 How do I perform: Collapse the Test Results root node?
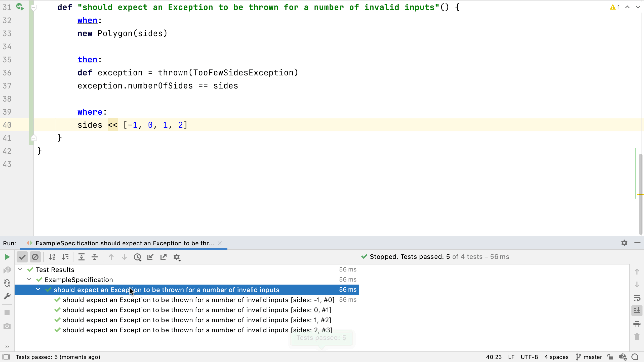click(x=20, y=269)
